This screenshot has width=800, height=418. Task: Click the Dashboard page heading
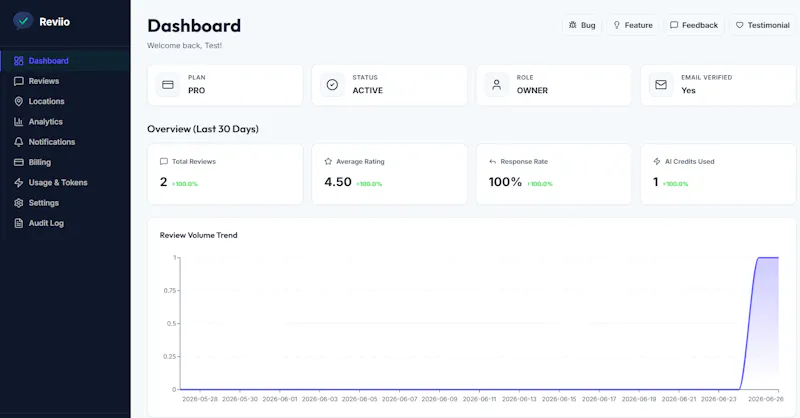click(194, 26)
